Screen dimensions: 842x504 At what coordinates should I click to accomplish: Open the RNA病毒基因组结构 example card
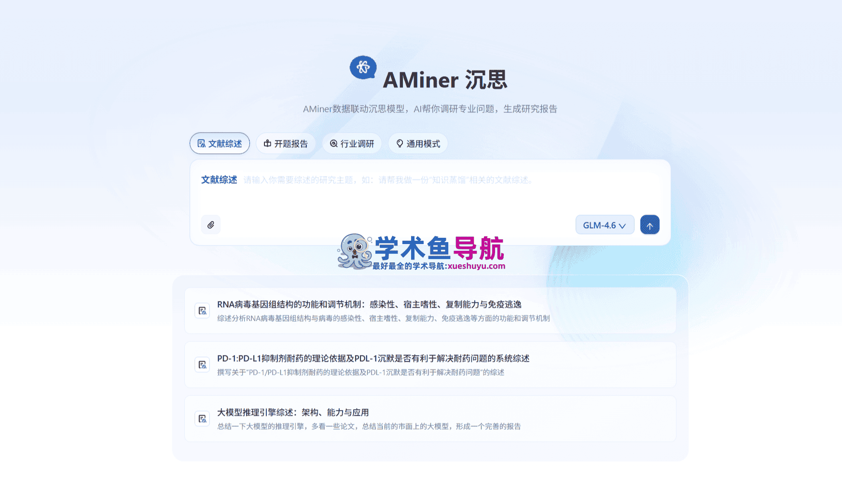click(x=430, y=311)
